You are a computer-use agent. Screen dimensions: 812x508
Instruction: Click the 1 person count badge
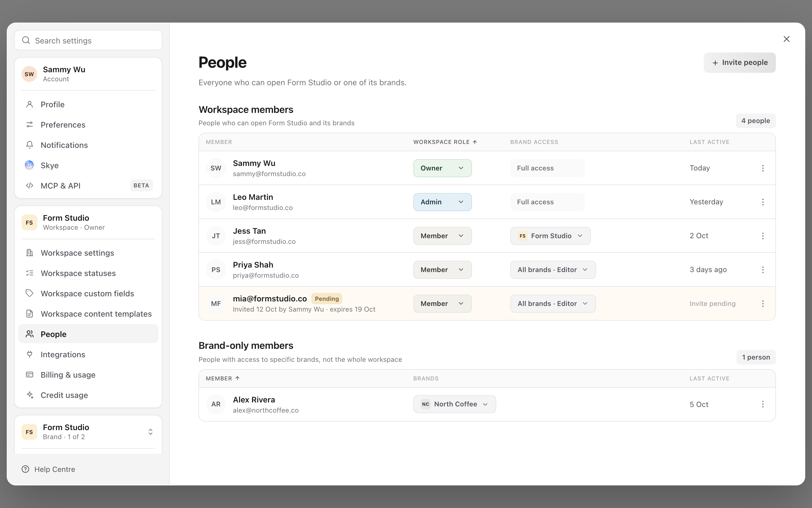756,357
